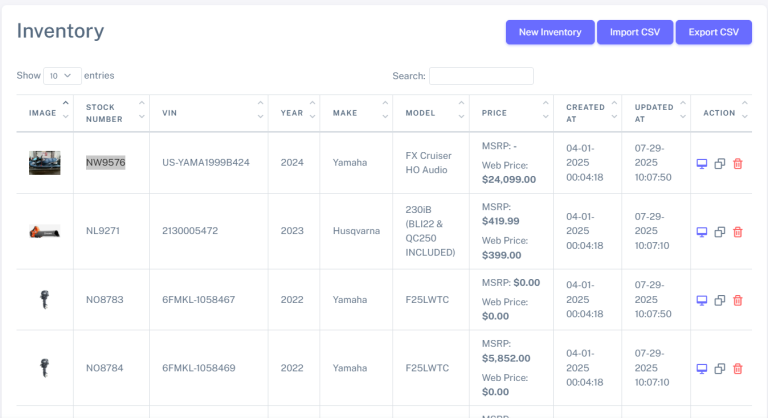Sort the table by Year column
The height and width of the screenshot is (418, 768).
coord(294,113)
